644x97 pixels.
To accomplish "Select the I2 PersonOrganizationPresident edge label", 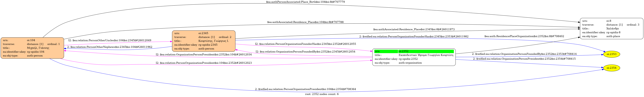I will [x=204, y=63].
